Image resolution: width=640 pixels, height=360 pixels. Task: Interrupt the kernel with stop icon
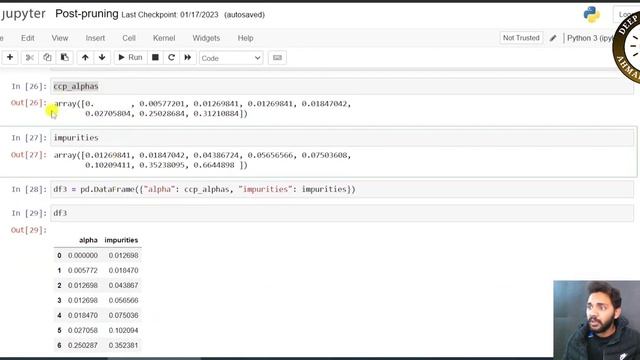155,58
